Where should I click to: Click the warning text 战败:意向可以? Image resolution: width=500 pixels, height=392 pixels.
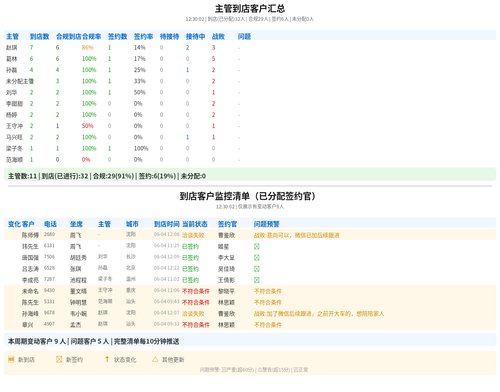[x=297, y=235]
